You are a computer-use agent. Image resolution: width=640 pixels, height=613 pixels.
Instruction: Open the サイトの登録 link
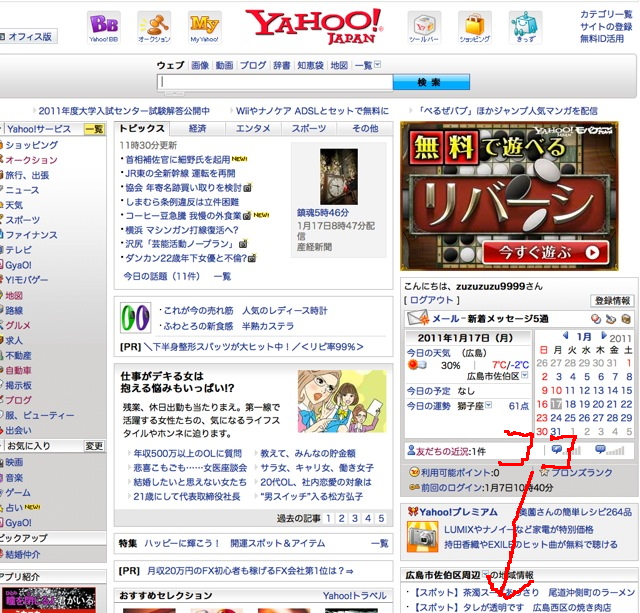pos(606,27)
